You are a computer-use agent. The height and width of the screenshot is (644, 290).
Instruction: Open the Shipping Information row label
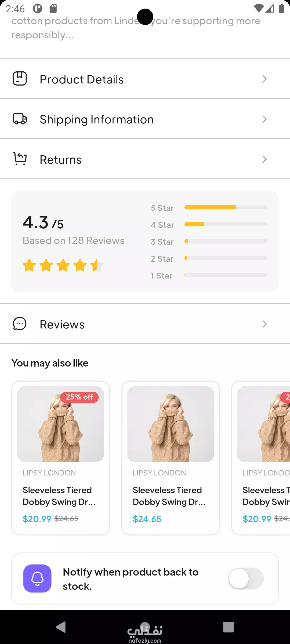(97, 119)
